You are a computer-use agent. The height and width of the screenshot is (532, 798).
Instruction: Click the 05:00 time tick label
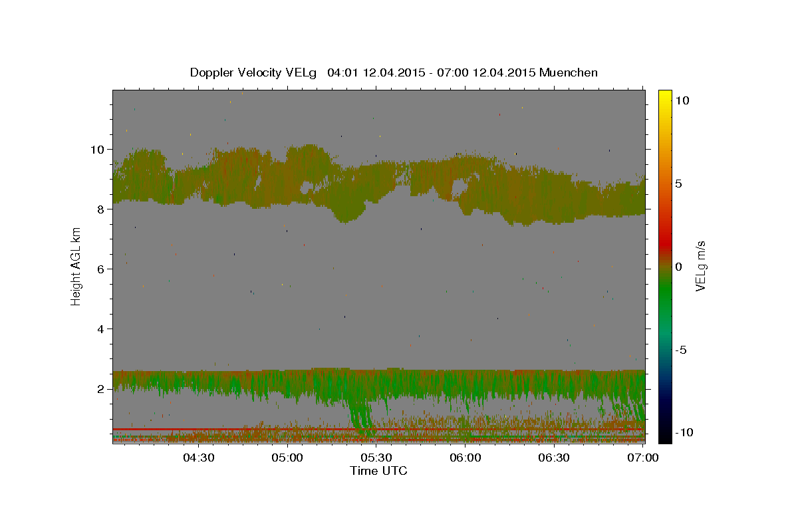[287, 458]
